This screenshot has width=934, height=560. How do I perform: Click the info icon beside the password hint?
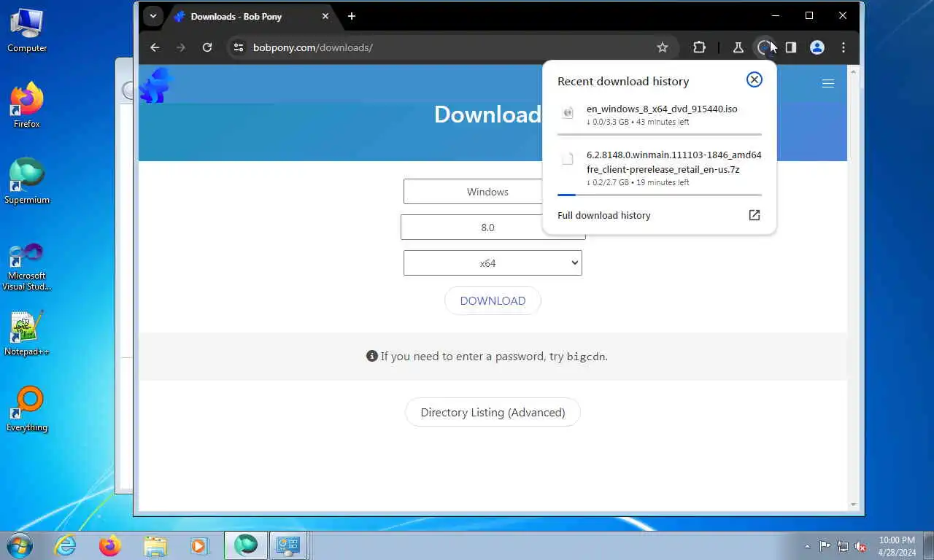click(372, 356)
